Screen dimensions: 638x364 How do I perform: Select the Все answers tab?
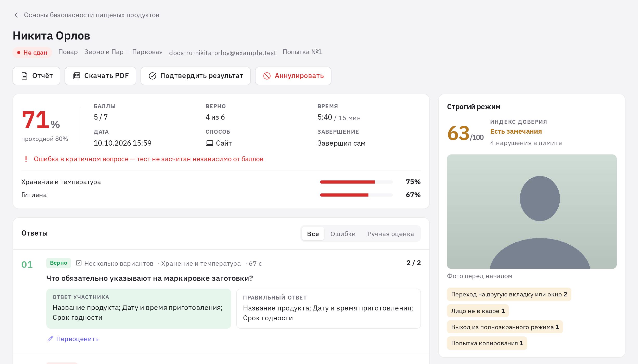pos(313,234)
